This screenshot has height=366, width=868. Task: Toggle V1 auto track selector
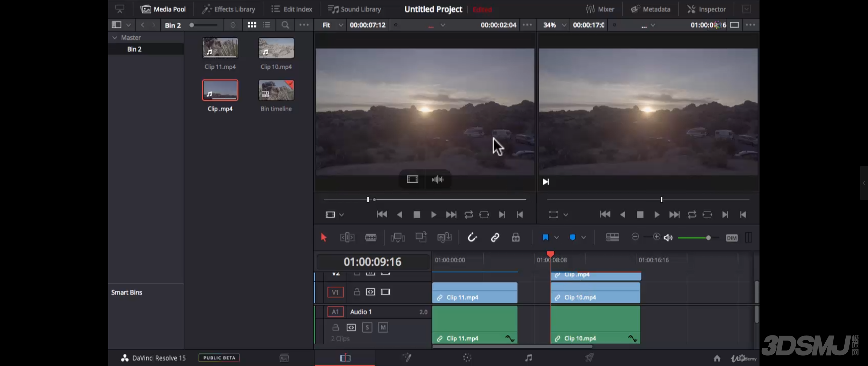371,292
